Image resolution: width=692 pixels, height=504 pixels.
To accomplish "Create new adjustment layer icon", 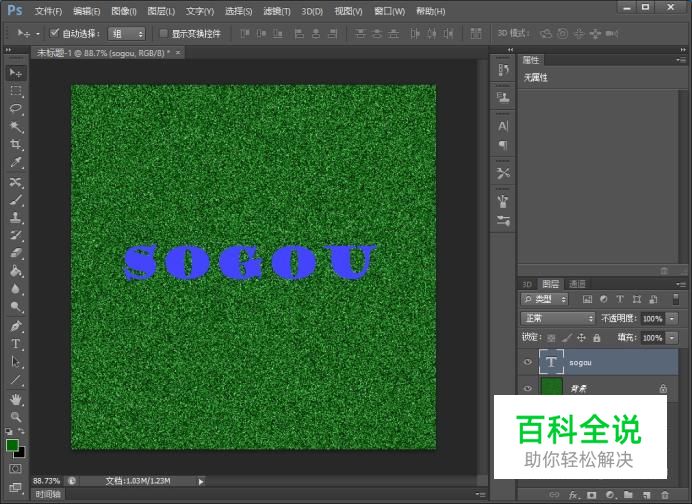I will (610, 495).
